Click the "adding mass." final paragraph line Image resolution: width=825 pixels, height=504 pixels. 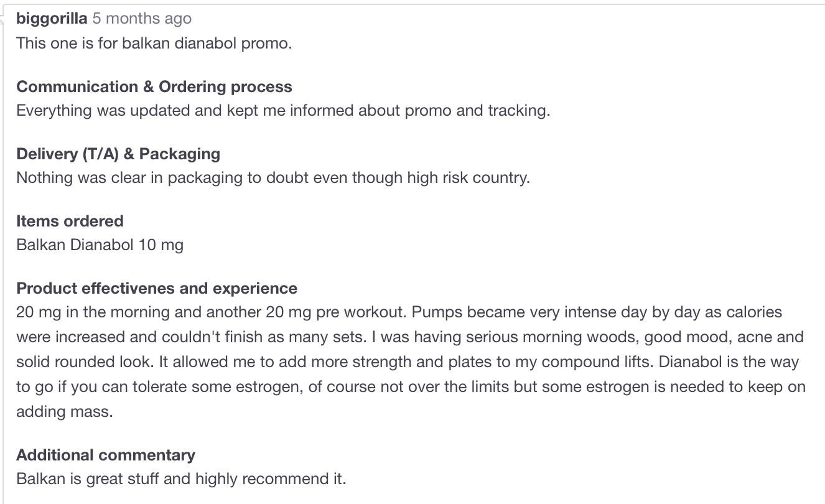pos(65,412)
